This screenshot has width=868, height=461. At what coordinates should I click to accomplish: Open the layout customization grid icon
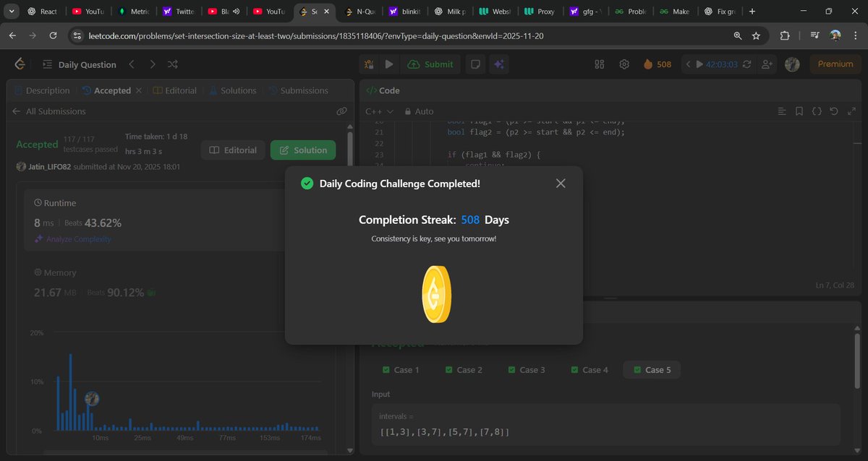(x=599, y=64)
